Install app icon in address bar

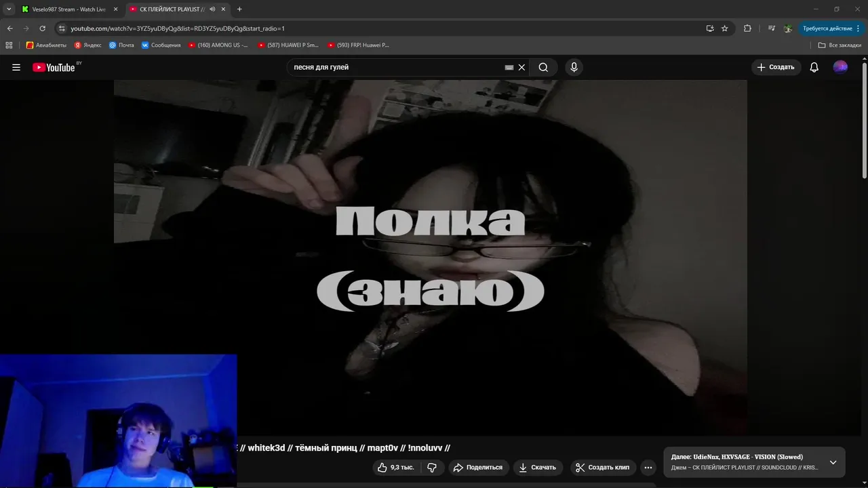click(x=710, y=28)
